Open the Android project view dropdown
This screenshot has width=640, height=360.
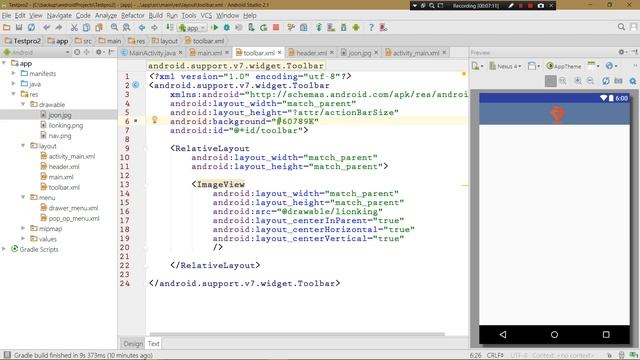pos(36,53)
